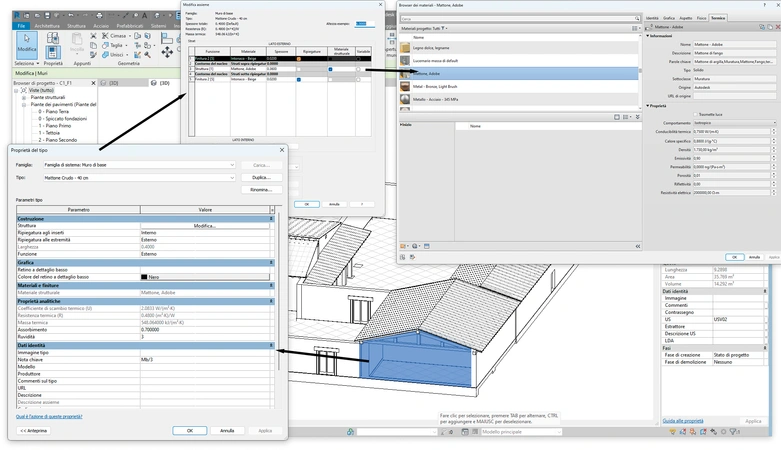Click the Modifica... button in Struttura row
The height and width of the screenshot is (450, 781).
click(205, 226)
